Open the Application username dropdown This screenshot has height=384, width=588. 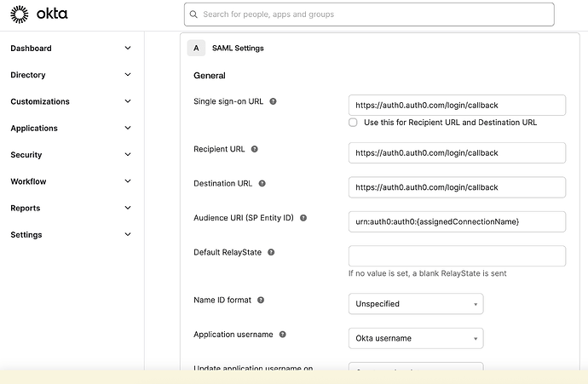[416, 338]
